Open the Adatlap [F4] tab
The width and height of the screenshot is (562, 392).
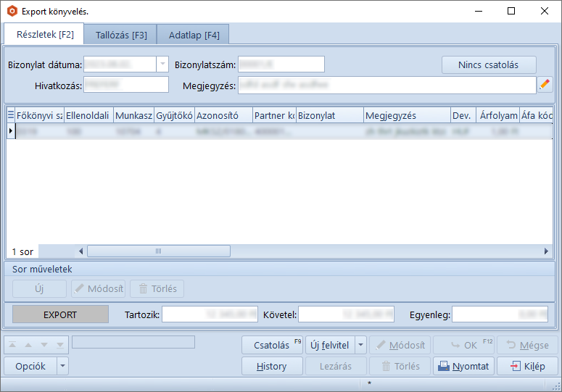pyautogui.click(x=194, y=35)
